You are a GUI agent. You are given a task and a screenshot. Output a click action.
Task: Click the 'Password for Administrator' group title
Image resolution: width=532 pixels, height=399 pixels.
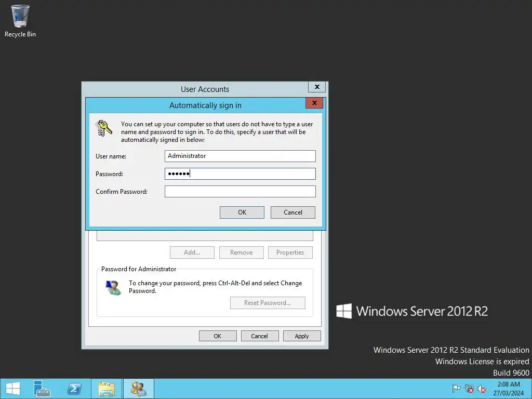(x=139, y=269)
